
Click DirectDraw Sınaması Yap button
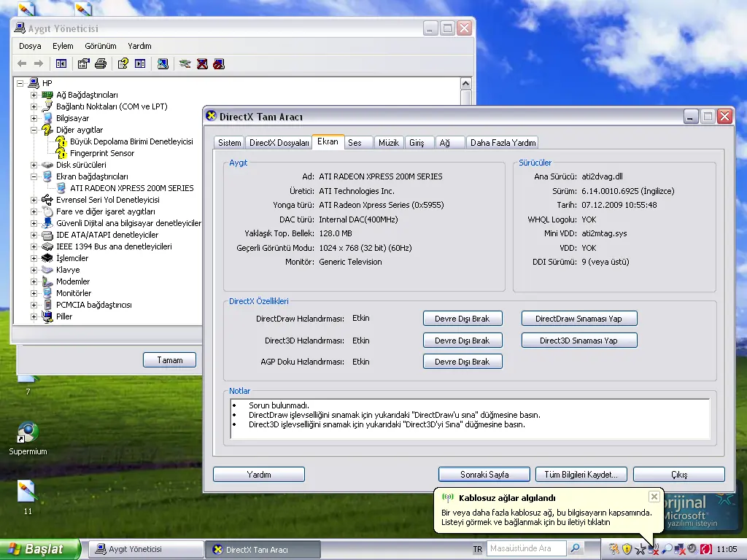coord(578,319)
